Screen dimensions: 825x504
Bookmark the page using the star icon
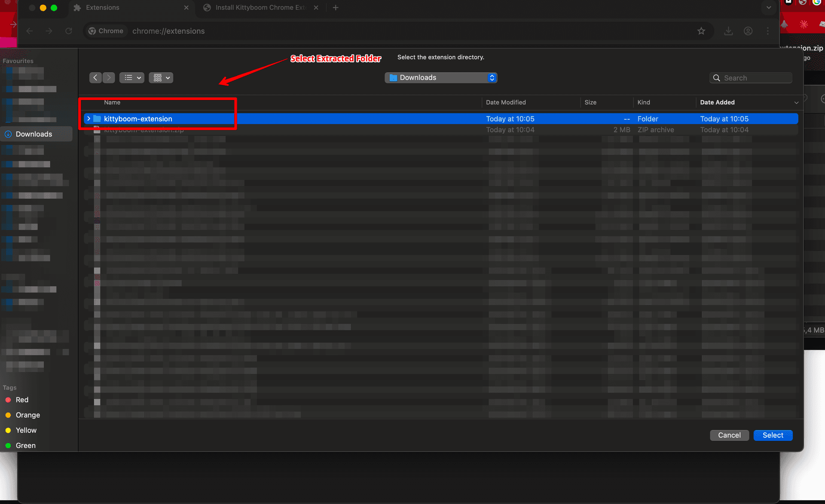[x=702, y=30]
